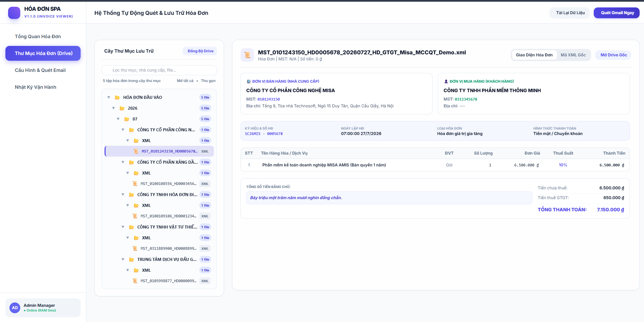Click XML badge on MST_0100109106_HD0001234 row

click(x=205, y=216)
